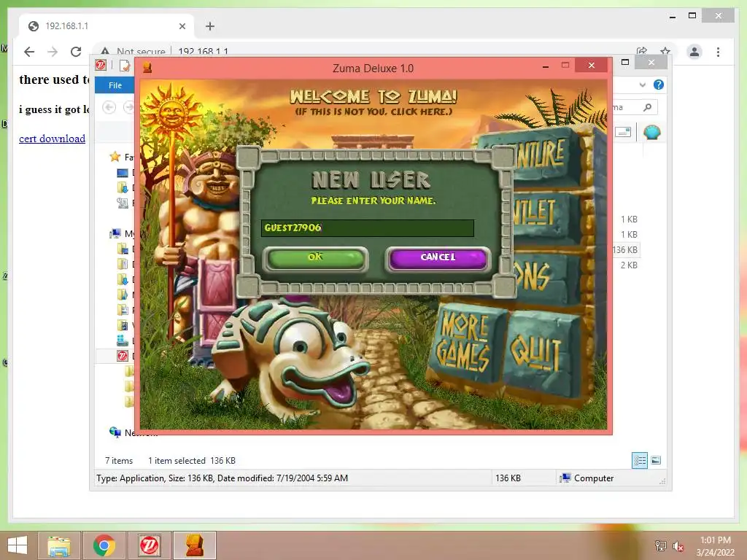Close the 192.168.1.1 tab
The height and width of the screenshot is (560, 747).
coord(182,26)
